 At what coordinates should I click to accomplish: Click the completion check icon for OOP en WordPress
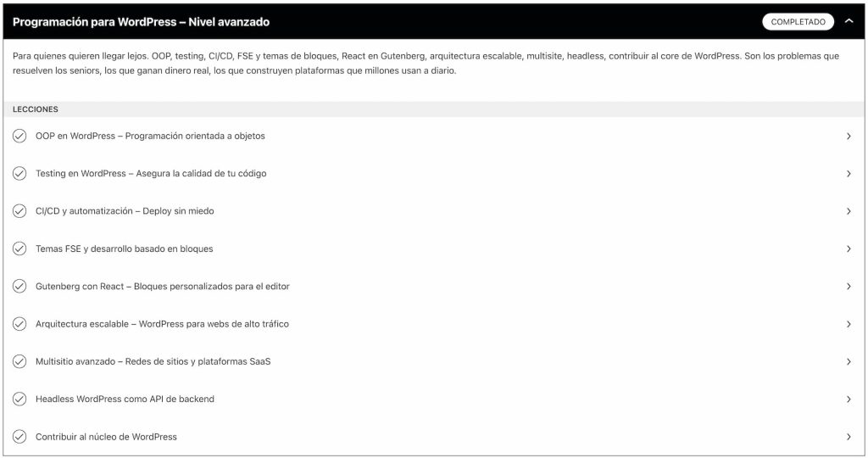tap(19, 136)
